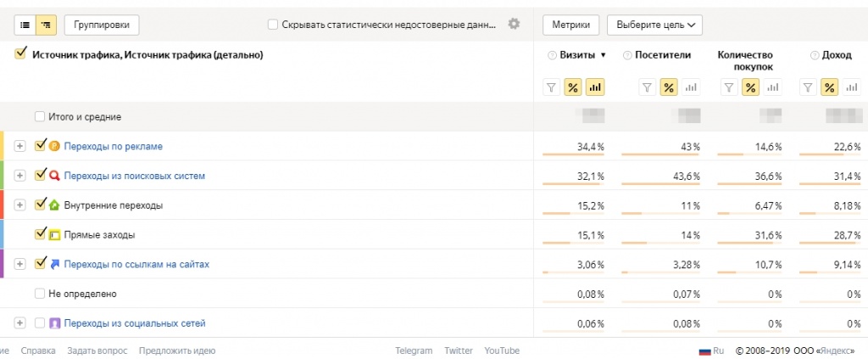This screenshot has width=868, height=359.
Task: Toggle percent icon under Количество покупок
Action: pos(751,87)
